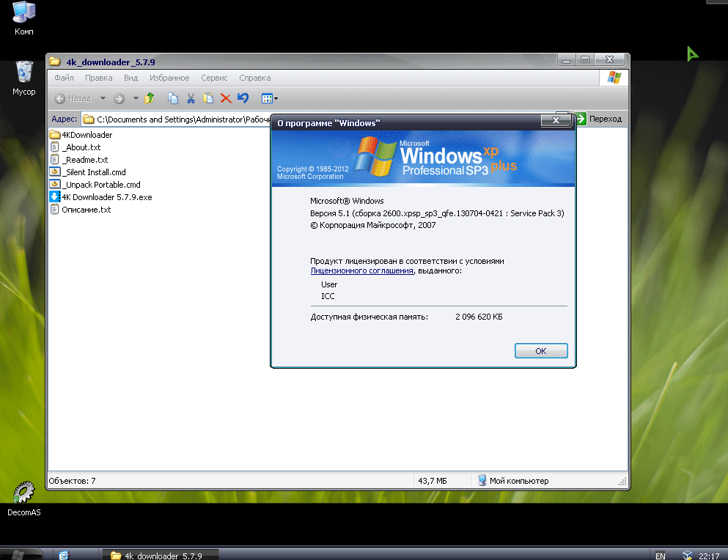Click the tray network icon beside the clock
The image size is (728, 560).
coord(687,556)
